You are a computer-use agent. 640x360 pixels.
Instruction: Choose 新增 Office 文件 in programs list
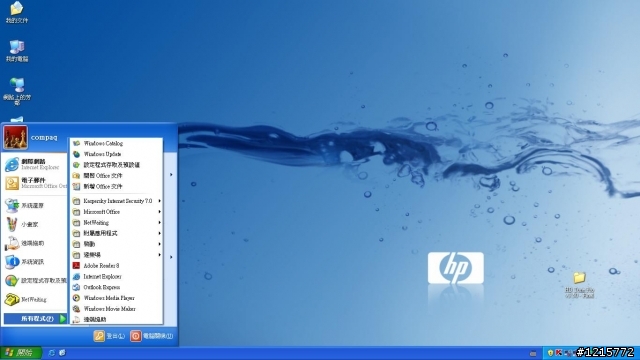116,187
